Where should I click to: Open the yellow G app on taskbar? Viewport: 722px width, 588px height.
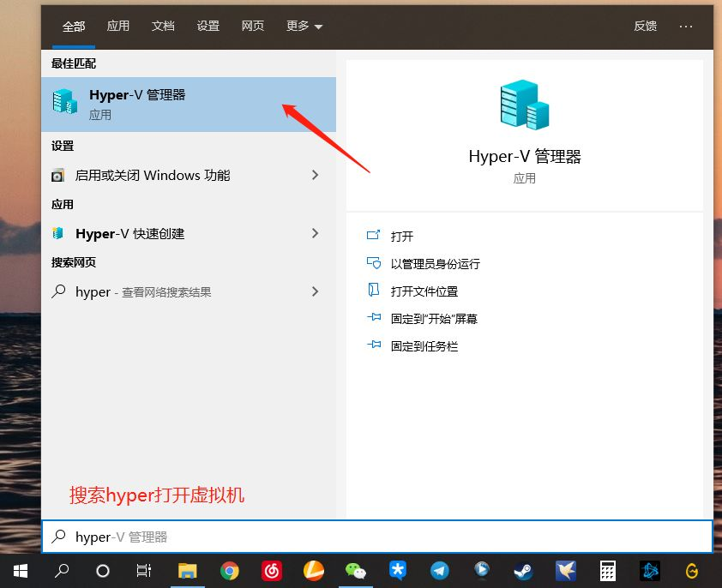click(x=692, y=571)
